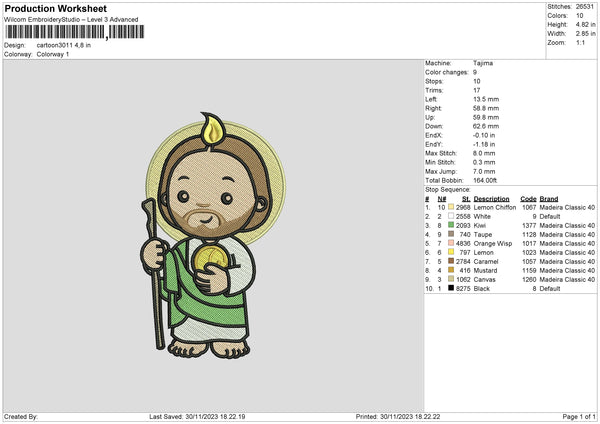This screenshot has width=600, height=424.
Task: Click the Mustard color swatch
Action: tap(451, 270)
